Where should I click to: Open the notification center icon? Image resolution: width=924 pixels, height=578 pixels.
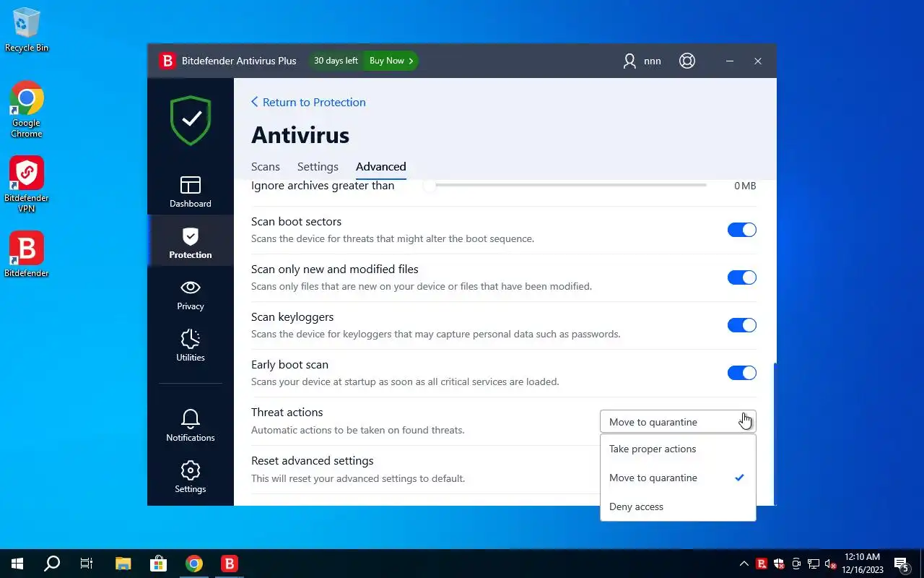902,564
